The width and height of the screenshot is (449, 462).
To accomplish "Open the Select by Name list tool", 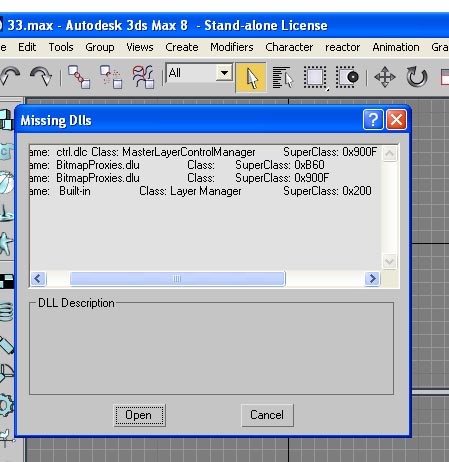I will [282, 77].
